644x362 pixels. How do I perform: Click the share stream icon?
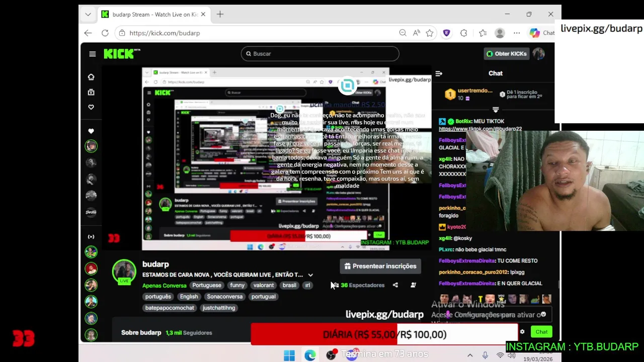pyautogui.click(x=395, y=285)
